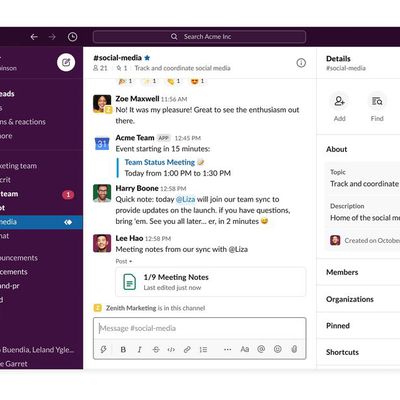Click the channel creator avatar in About
The height and width of the screenshot is (400, 400).
[x=335, y=240]
